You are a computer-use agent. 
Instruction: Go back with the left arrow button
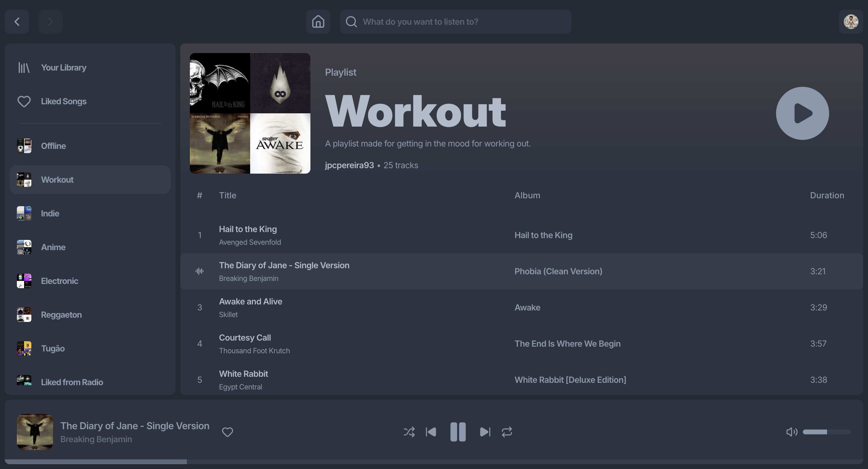(x=17, y=22)
